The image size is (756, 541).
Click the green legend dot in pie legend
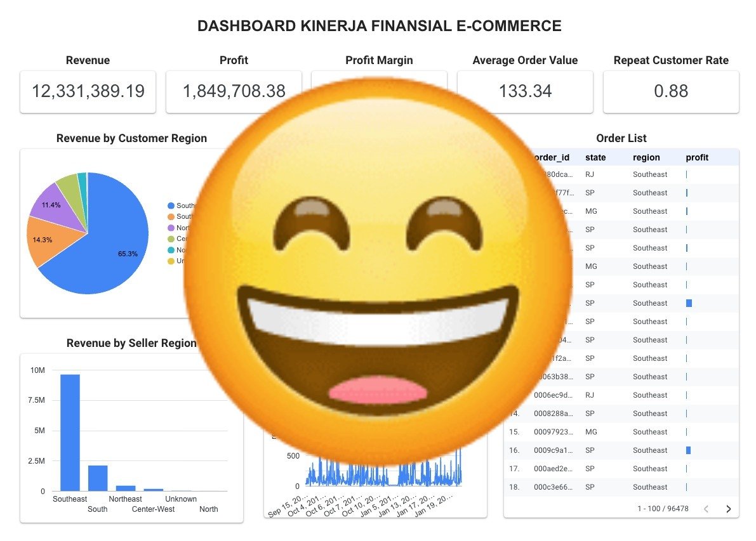[171, 239]
